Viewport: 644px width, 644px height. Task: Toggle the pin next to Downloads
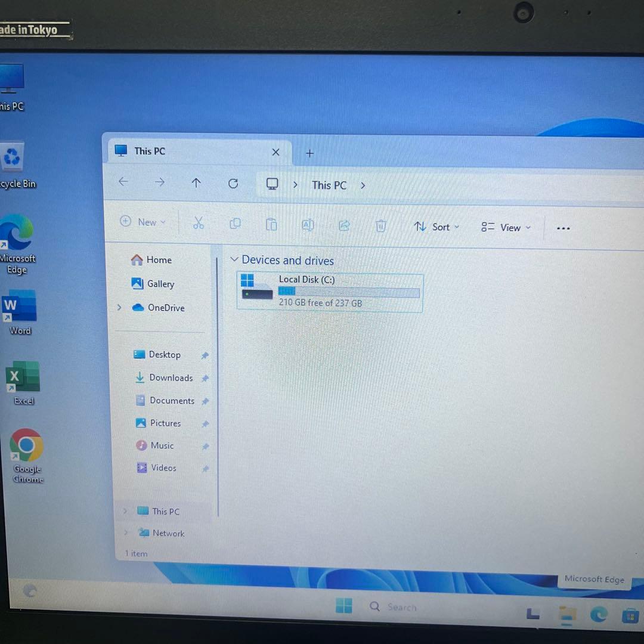205,377
